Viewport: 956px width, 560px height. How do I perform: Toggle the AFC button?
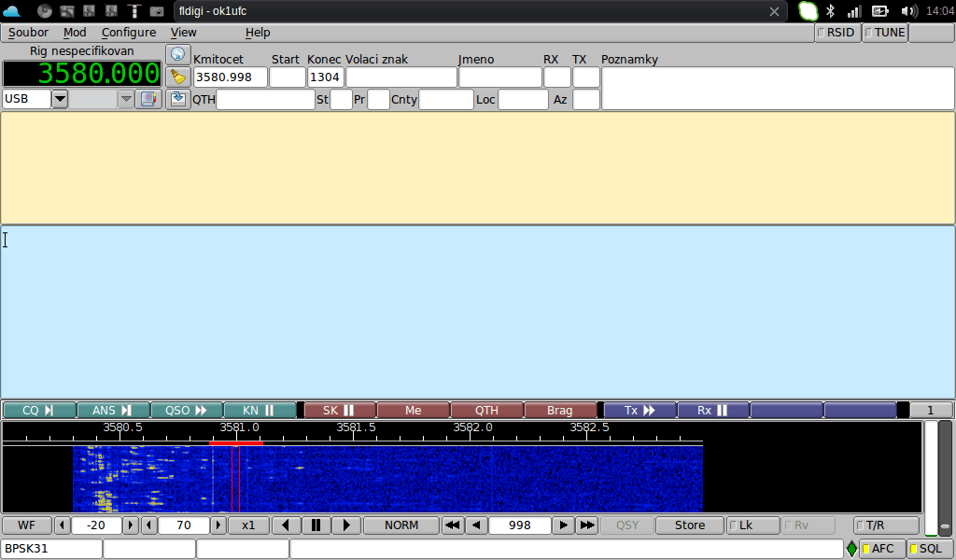pyautogui.click(x=877, y=549)
